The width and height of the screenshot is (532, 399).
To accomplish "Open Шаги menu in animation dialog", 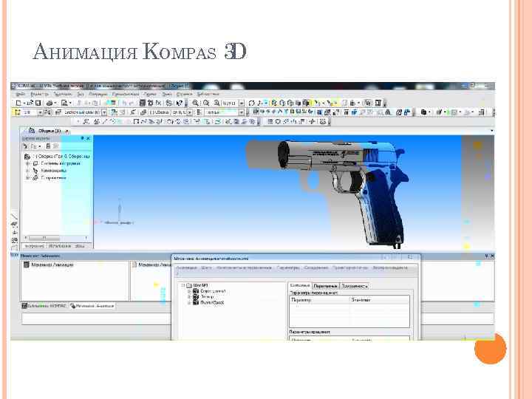I will click(x=206, y=267).
